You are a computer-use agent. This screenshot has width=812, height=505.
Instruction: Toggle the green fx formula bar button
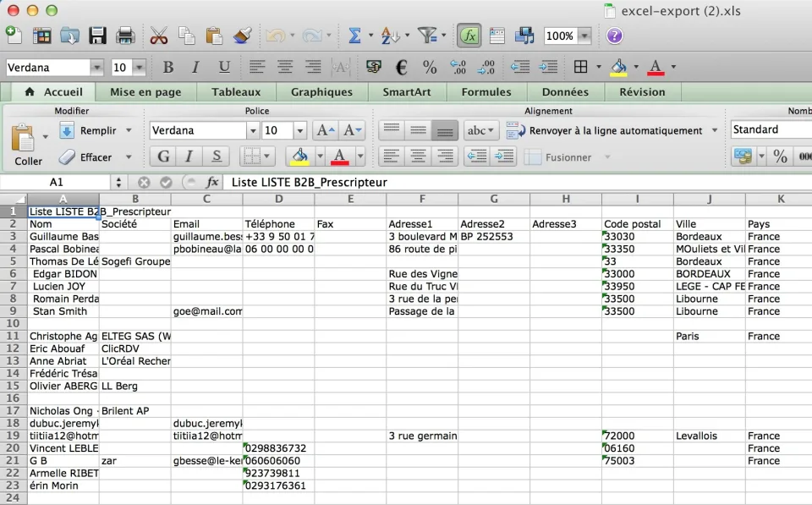point(469,36)
